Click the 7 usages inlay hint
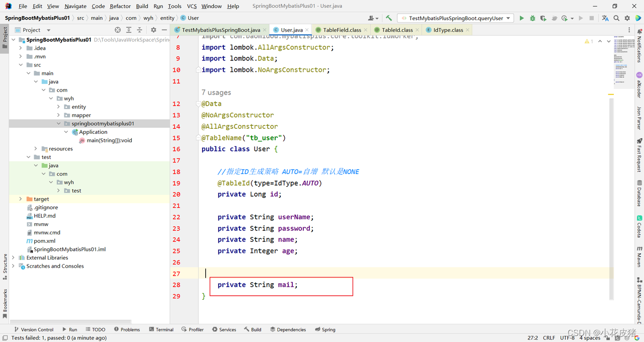Image resolution: width=644 pixels, height=342 pixels. tap(216, 93)
